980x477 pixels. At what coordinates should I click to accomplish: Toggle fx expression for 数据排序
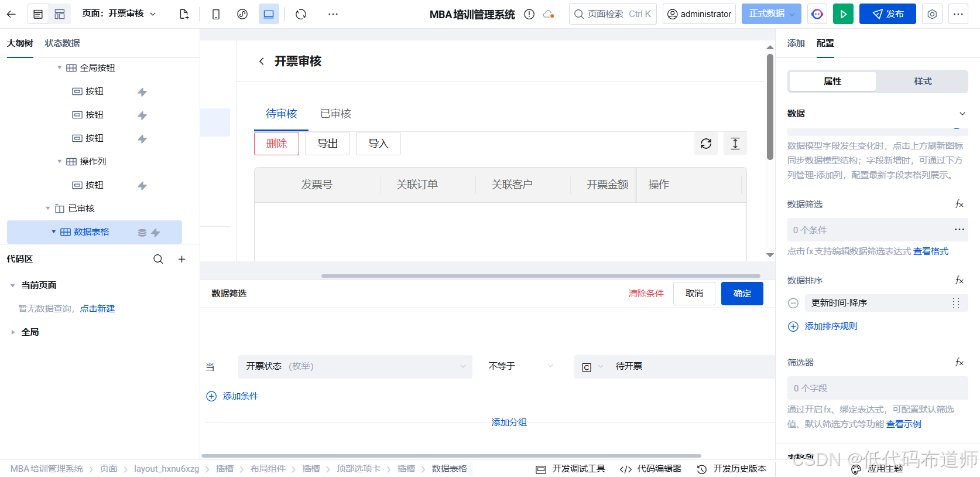pyautogui.click(x=960, y=281)
